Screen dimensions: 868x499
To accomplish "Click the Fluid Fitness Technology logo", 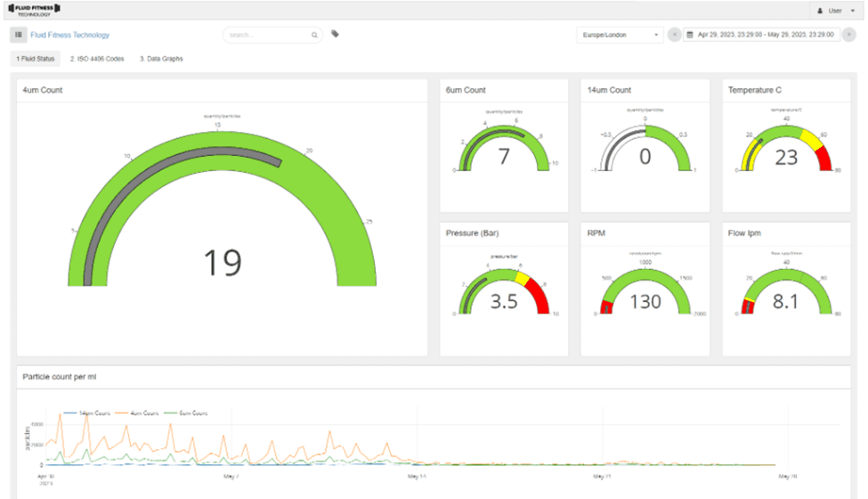I will click(34, 10).
